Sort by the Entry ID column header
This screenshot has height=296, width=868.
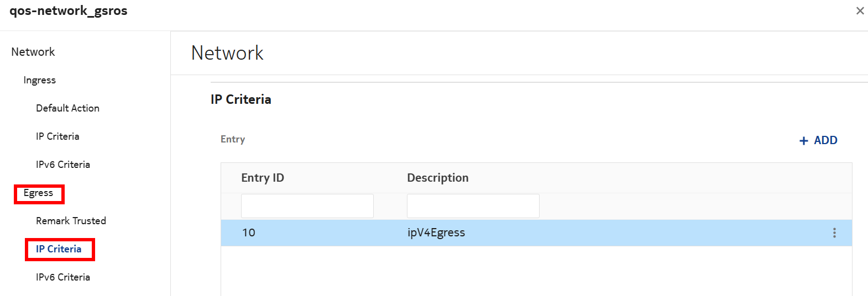click(x=263, y=178)
